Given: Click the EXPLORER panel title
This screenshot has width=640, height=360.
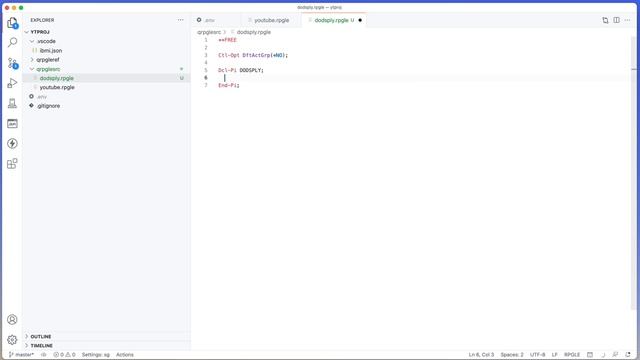Looking at the screenshot, I should (42, 20).
